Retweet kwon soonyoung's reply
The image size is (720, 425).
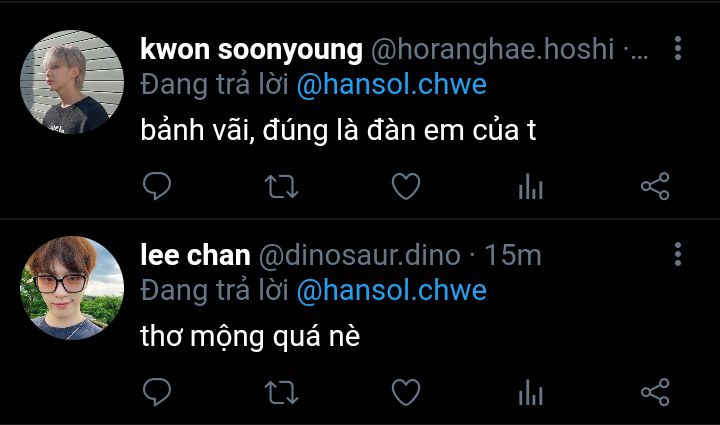click(281, 187)
